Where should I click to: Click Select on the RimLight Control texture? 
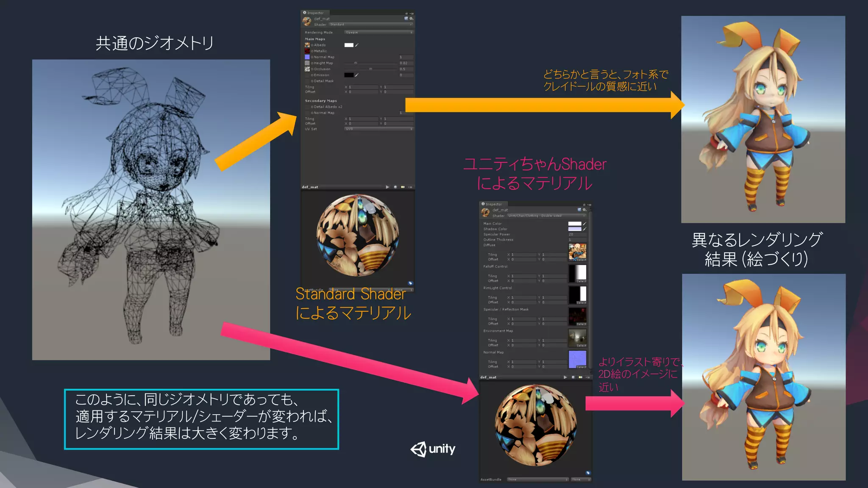pyautogui.click(x=581, y=303)
